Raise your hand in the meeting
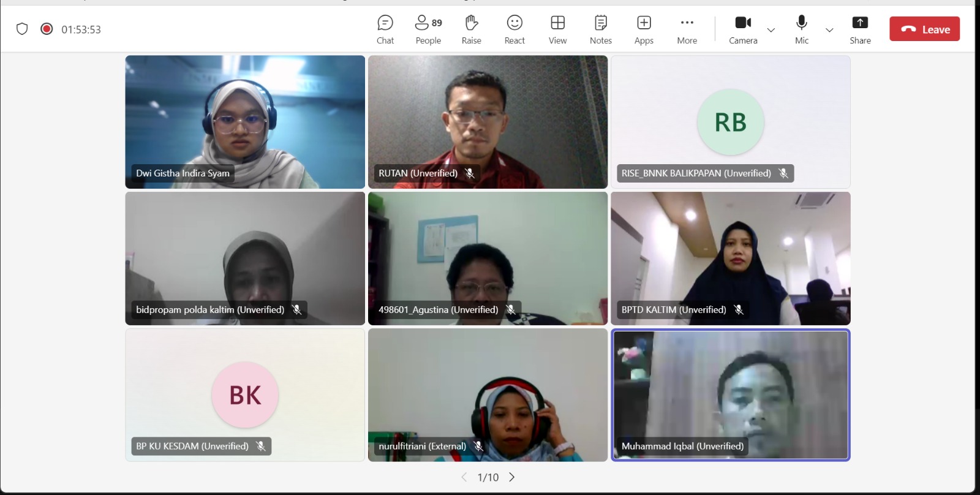This screenshot has width=980, height=495. coord(471,29)
